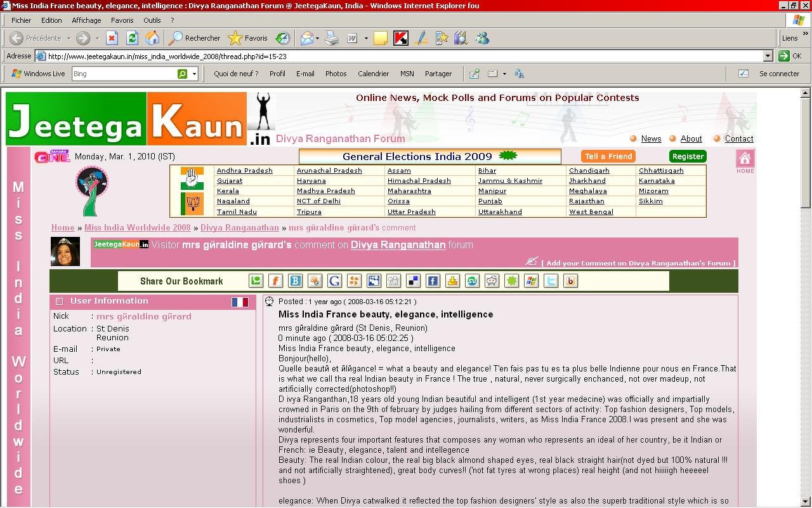
Task: Open the Contact link
Action: pyautogui.click(x=739, y=138)
